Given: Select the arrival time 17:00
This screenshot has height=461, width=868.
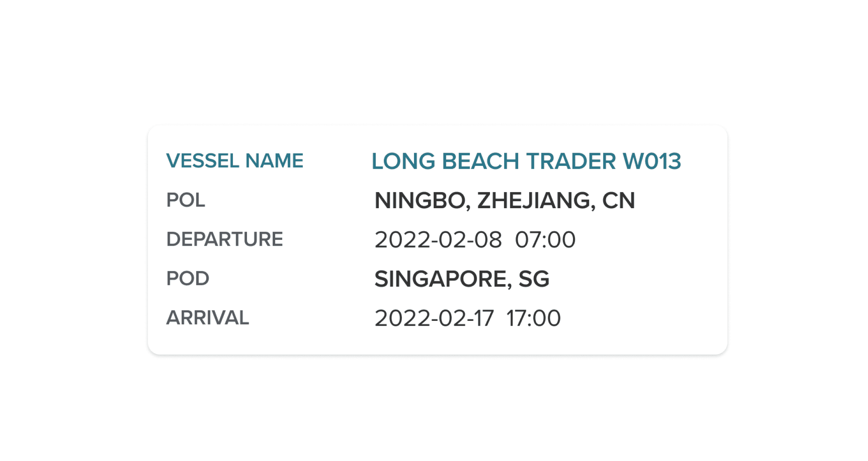Looking at the screenshot, I should coord(533,318).
